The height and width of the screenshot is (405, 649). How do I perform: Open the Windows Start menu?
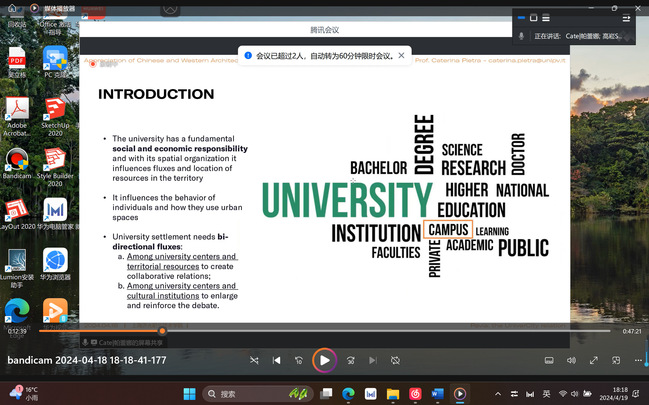(190, 394)
